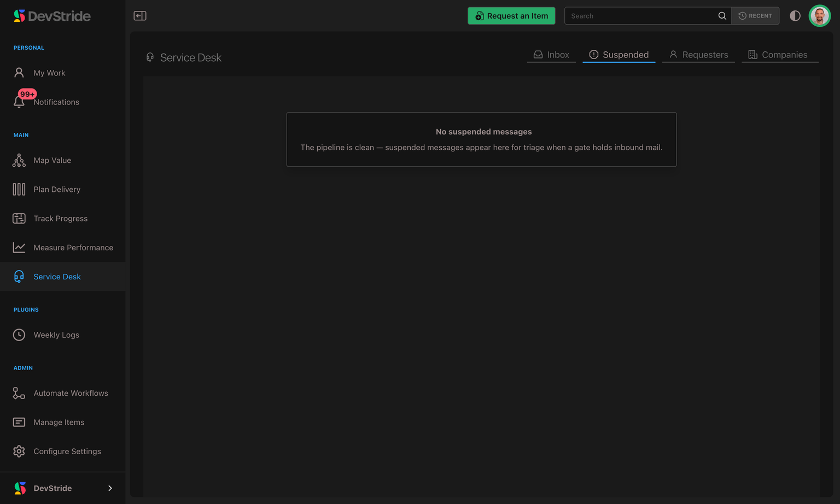Viewport: 840px width, 504px height.
Task: Open Track Progress page
Action: [63, 218]
